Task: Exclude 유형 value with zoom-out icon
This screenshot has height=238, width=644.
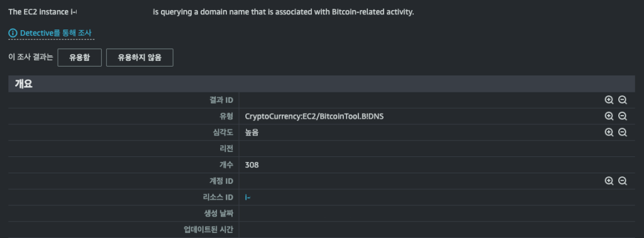Action: click(x=623, y=116)
